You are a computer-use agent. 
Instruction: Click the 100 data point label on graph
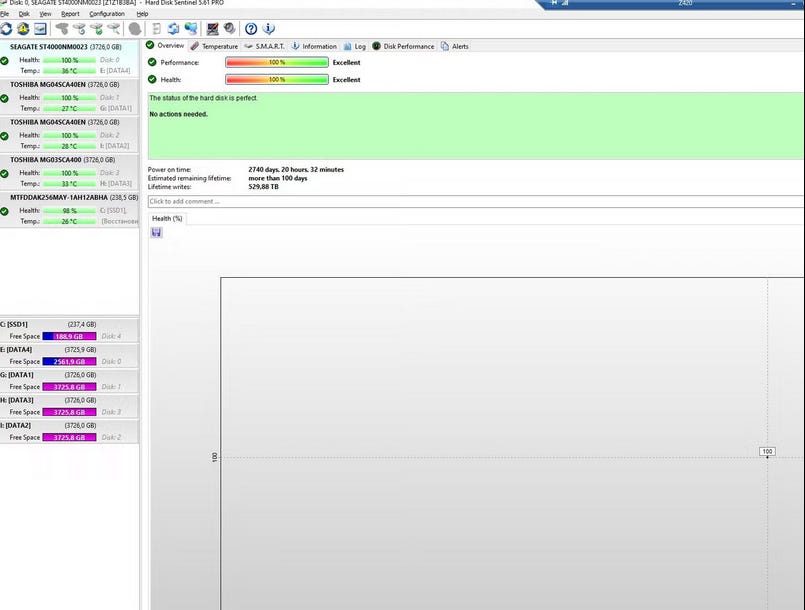coord(767,451)
